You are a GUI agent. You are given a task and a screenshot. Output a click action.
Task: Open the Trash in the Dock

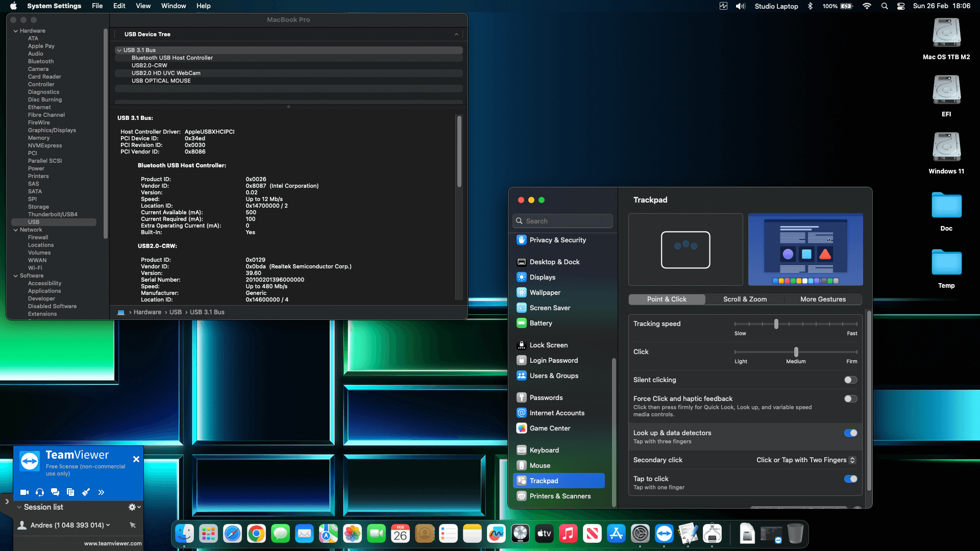(x=795, y=534)
